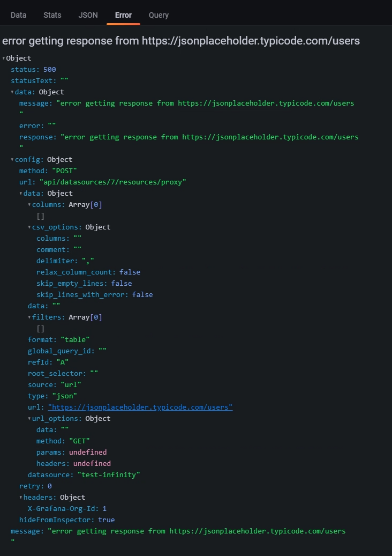Click the datasource: "test-infinity" row

click(x=84, y=475)
